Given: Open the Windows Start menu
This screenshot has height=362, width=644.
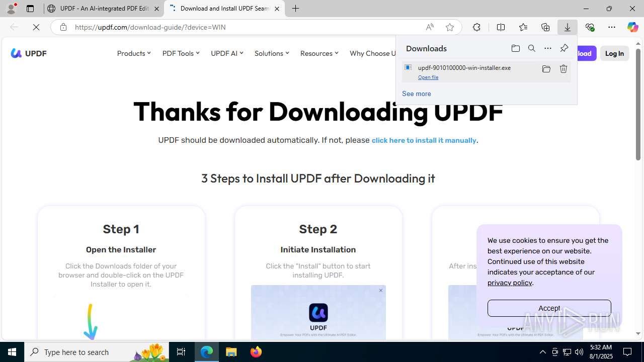Looking at the screenshot, I should point(12,352).
